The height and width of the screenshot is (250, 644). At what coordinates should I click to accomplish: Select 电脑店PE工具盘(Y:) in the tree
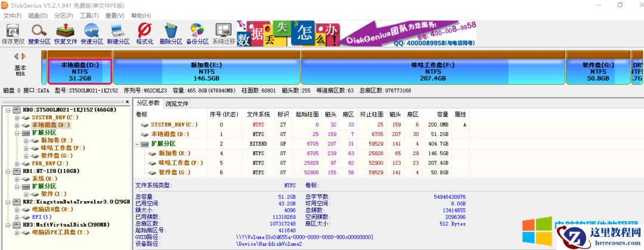(x=60, y=232)
